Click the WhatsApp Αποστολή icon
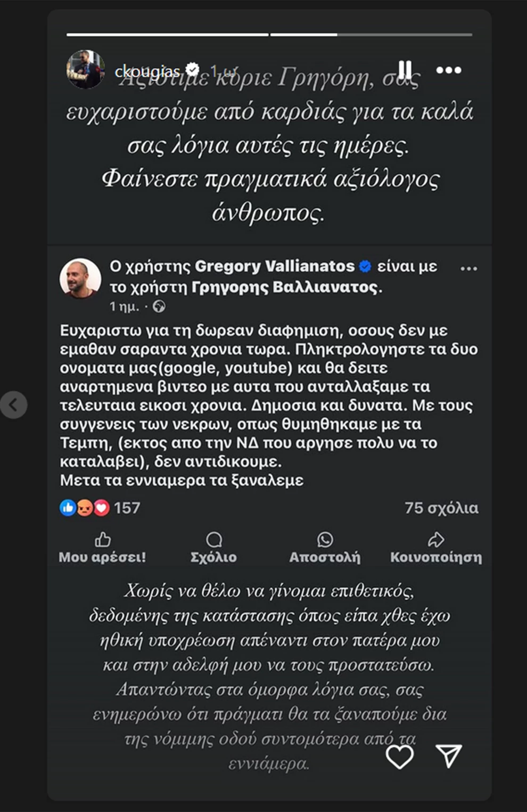This screenshot has height=812, width=527. [x=325, y=540]
